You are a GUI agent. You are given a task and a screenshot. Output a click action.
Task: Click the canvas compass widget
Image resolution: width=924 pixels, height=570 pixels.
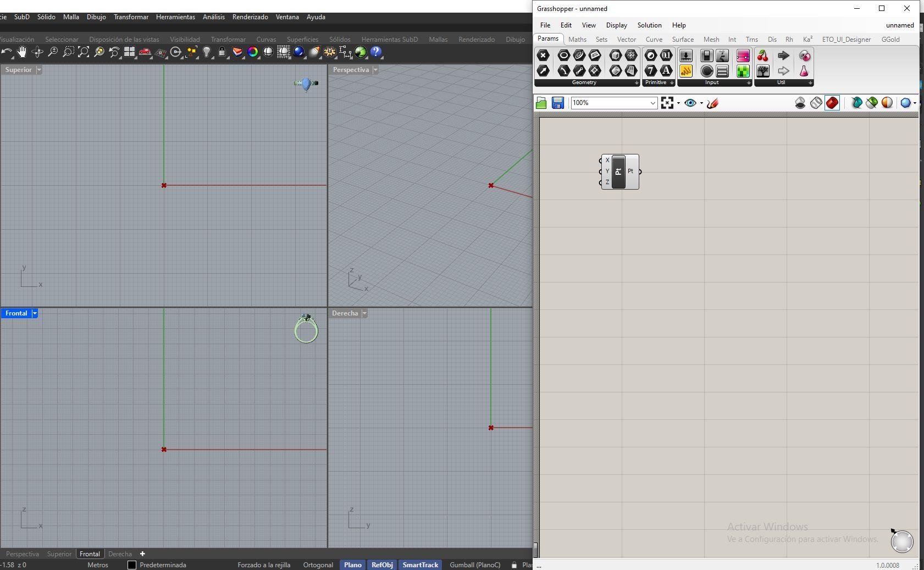902,541
